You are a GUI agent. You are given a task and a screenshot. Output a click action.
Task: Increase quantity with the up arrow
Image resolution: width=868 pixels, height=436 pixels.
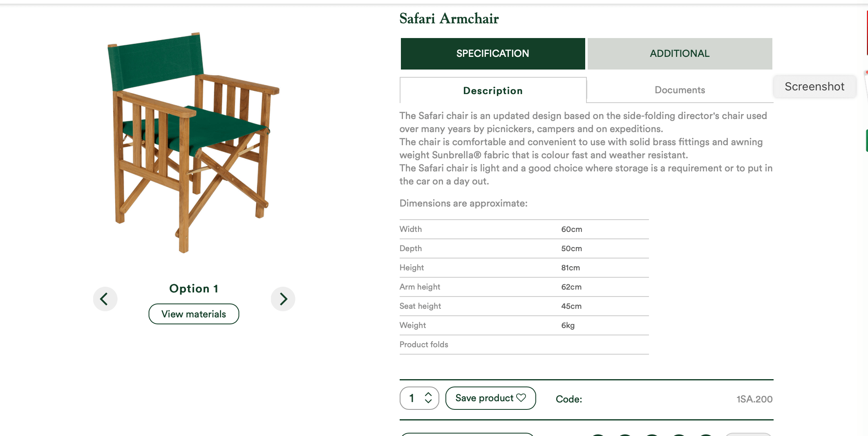[x=428, y=394]
